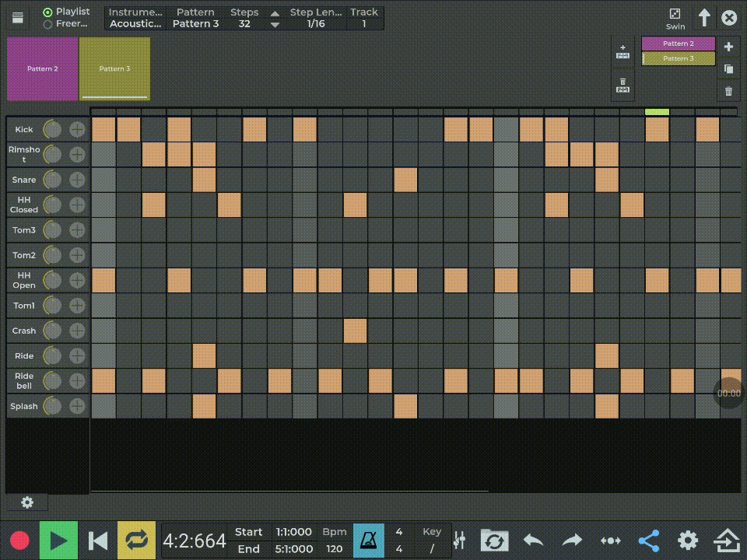This screenshot has height=560, width=747.
Task: Select the Freeform radio button
Action: point(47,23)
